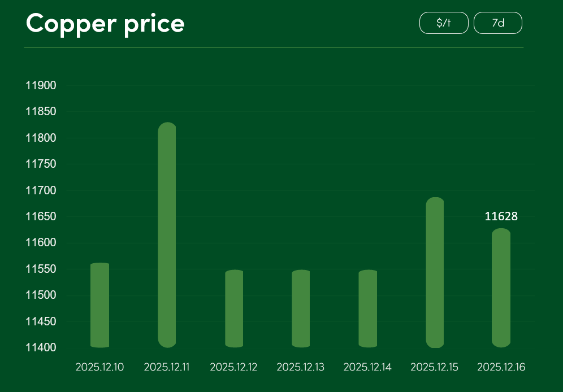Click the 11400 y-axis label
Viewport: 563px width, 392px height.
click(x=41, y=347)
